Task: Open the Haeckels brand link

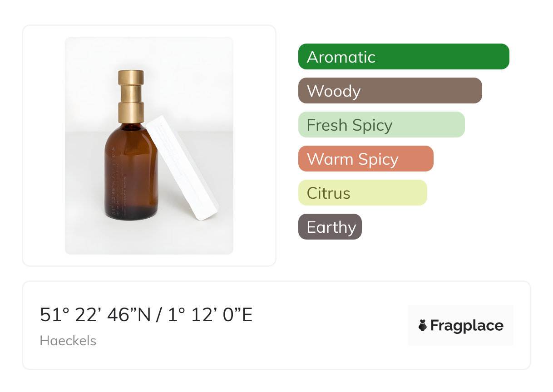Action: coord(68,341)
